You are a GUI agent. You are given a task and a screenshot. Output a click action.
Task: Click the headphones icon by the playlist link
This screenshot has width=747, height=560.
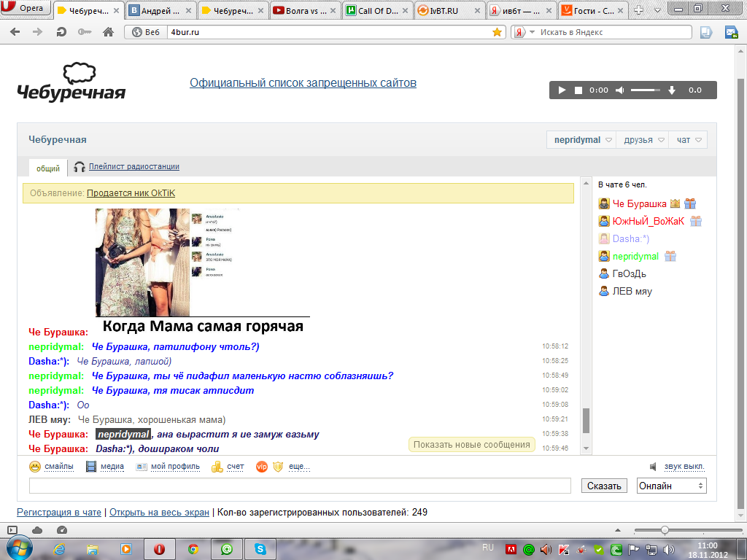point(80,167)
